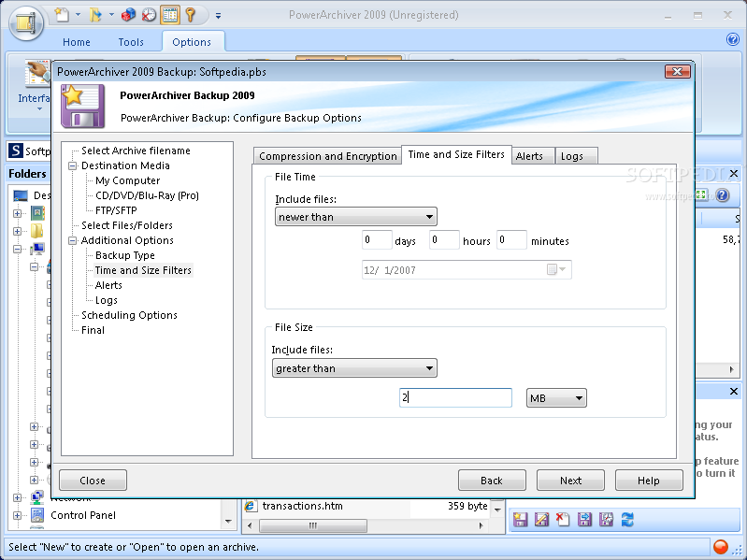Image resolution: width=747 pixels, height=560 pixels.
Task: Select Time and Size Filters tree item
Action: tap(143, 270)
